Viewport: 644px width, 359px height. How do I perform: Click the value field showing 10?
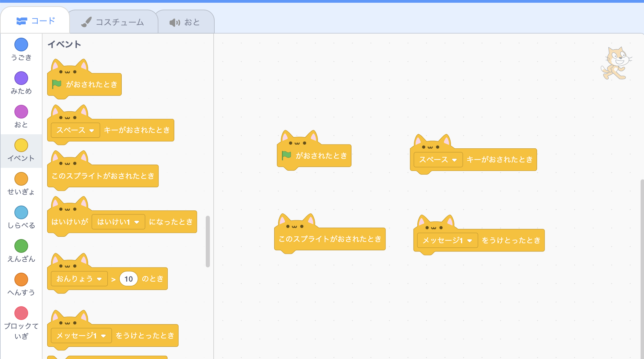(x=129, y=279)
